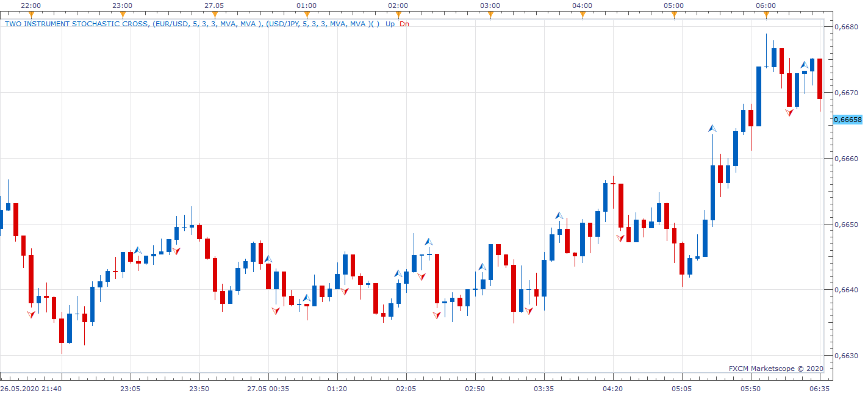Select the red Down arrow at 02:15
The image size is (868, 396).
pyautogui.click(x=421, y=276)
